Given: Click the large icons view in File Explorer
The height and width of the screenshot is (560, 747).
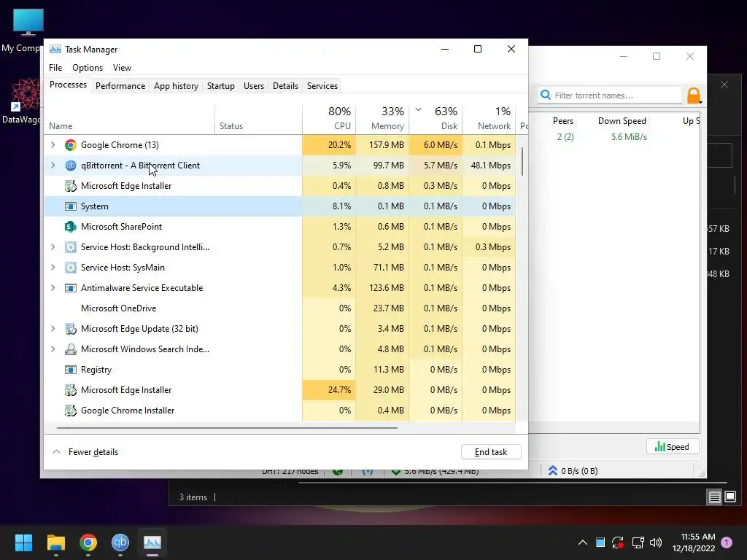Looking at the screenshot, I should (729, 497).
